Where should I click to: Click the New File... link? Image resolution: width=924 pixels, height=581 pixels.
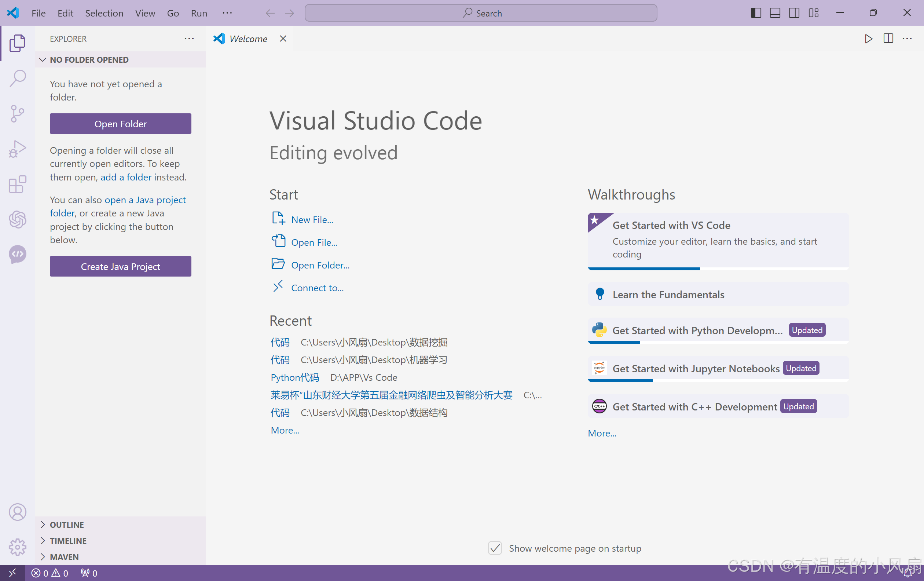coord(312,219)
